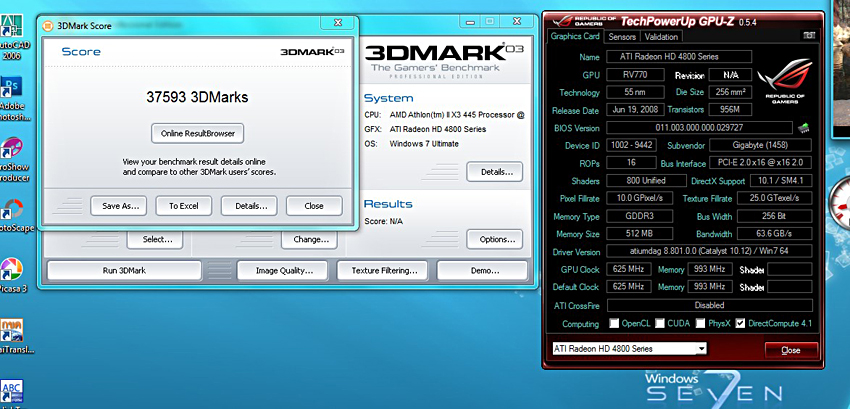Open the Validation tab in GPU-Z

[x=661, y=37]
